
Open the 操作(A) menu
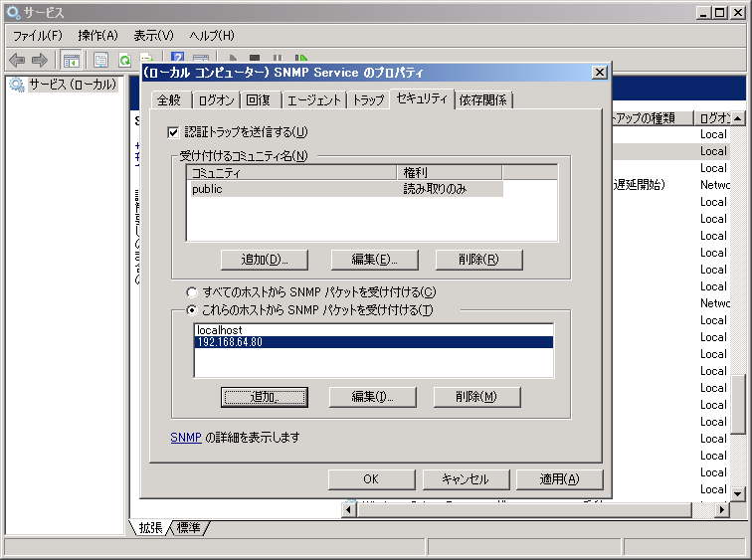coord(97,36)
